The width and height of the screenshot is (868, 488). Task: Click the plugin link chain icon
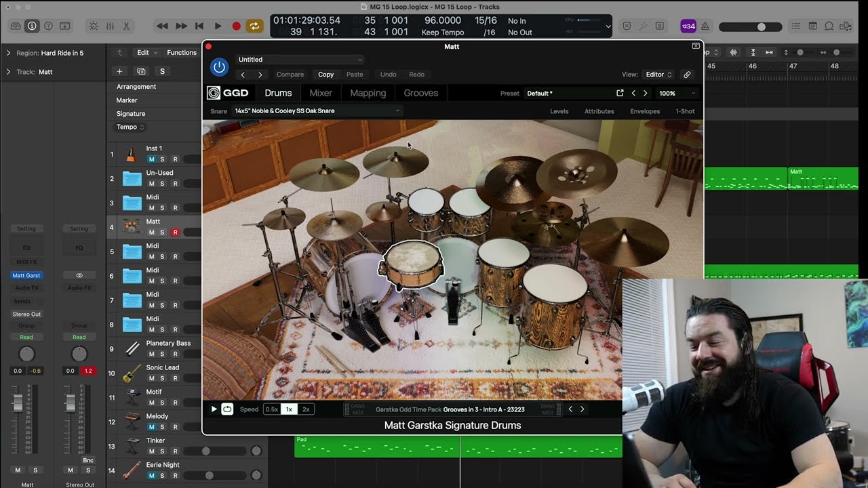(687, 75)
